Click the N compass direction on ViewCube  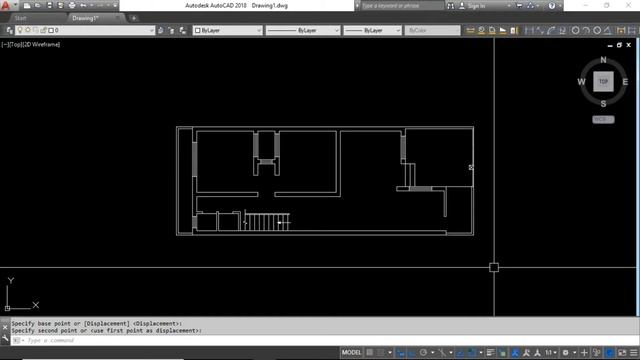point(603,60)
